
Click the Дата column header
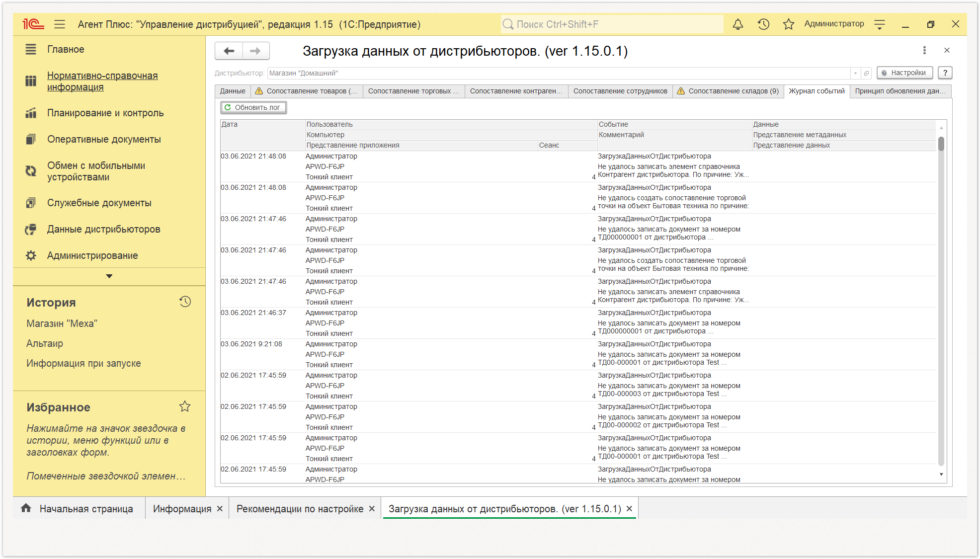pos(262,135)
